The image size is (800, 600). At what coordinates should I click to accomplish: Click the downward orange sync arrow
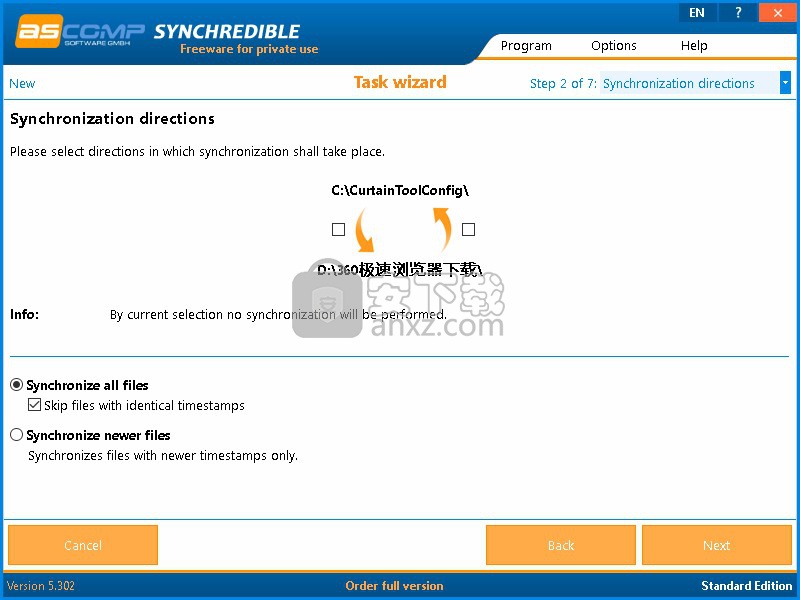pyautogui.click(x=365, y=230)
